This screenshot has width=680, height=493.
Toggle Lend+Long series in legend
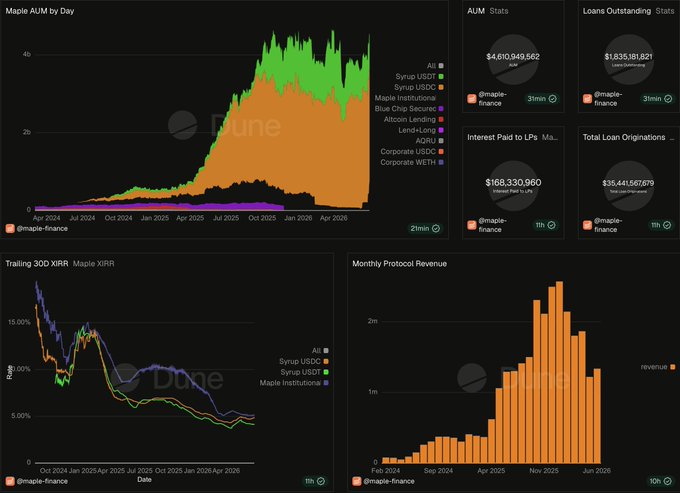pyautogui.click(x=421, y=130)
